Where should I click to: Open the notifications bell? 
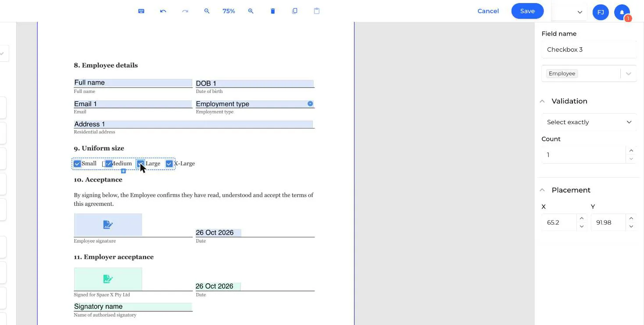pyautogui.click(x=622, y=12)
